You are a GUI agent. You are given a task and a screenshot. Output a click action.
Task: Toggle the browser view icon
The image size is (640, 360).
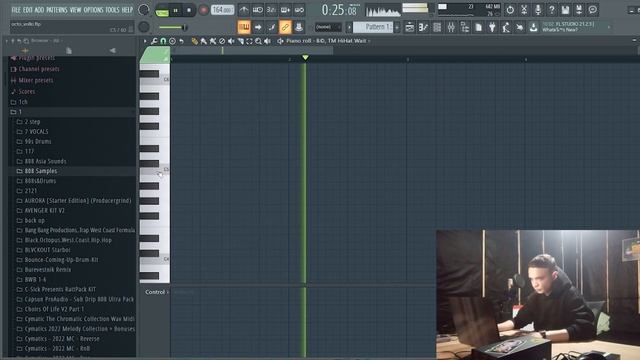click(465, 27)
